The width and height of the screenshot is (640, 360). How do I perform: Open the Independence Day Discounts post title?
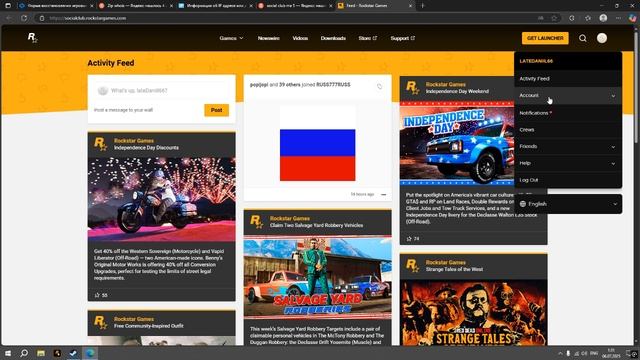point(146,147)
